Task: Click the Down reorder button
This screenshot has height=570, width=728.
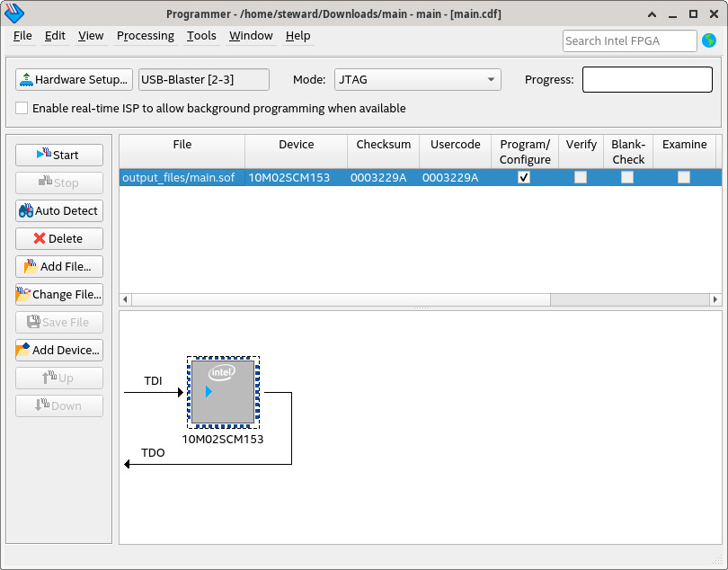Action: [x=59, y=406]
